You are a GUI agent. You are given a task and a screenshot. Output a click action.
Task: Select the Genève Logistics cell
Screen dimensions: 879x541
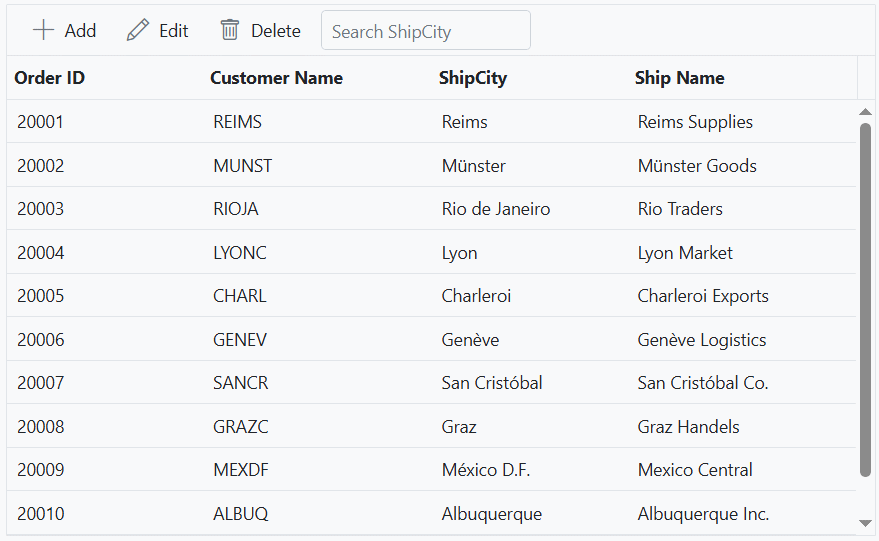701,340
